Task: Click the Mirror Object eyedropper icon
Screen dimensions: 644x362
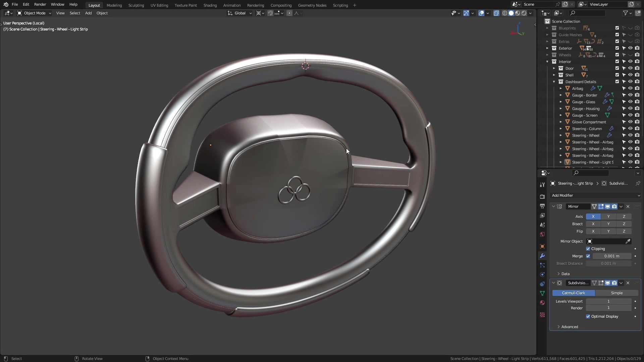Action: pyautogui.click(x=628, y=241)
